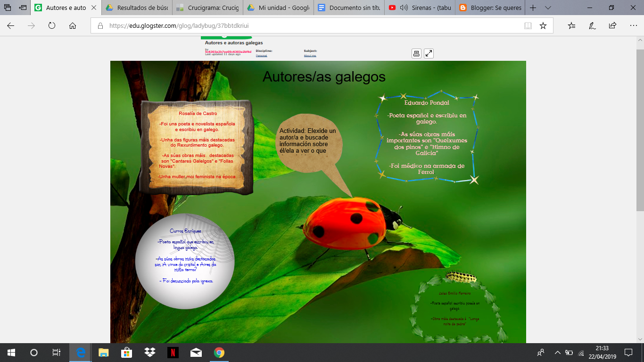Switch to Documento sin título tab
644x362 pixels.
349,8
